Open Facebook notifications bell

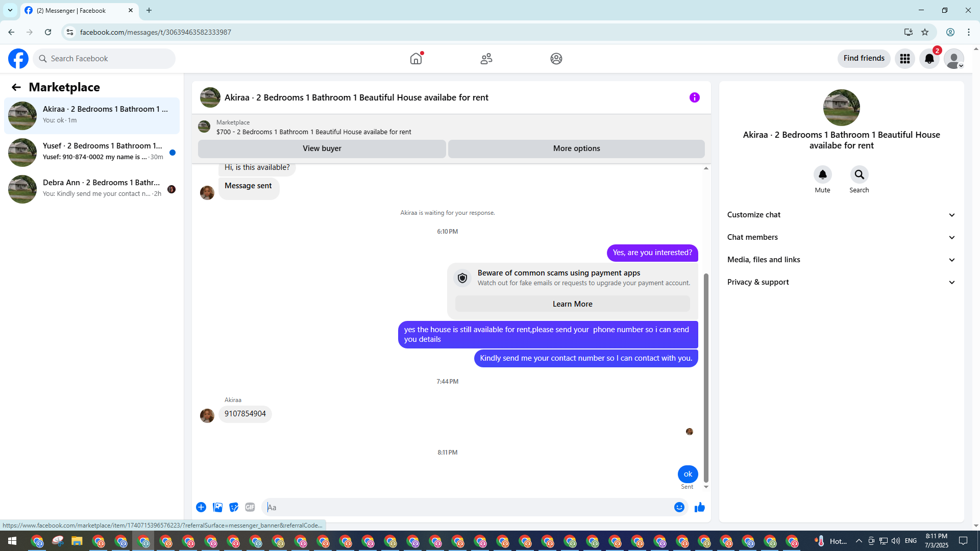tap(929, 59)
